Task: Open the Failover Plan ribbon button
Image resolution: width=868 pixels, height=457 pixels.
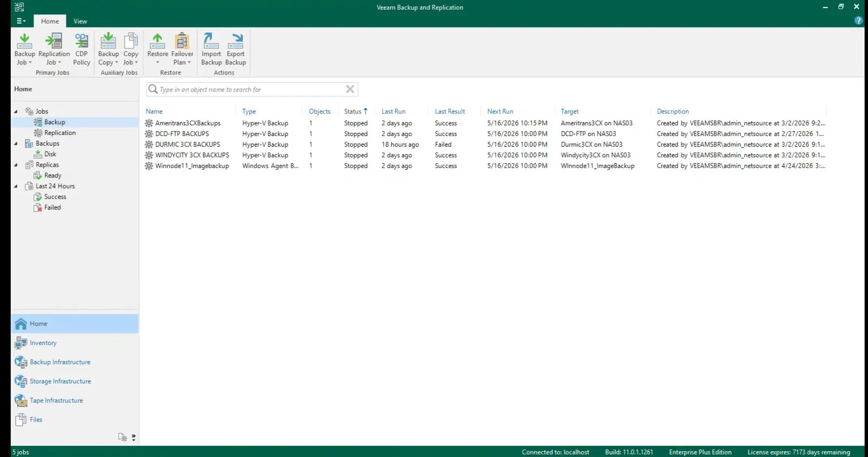Action: pyautogui.click(x=182, y=49)
